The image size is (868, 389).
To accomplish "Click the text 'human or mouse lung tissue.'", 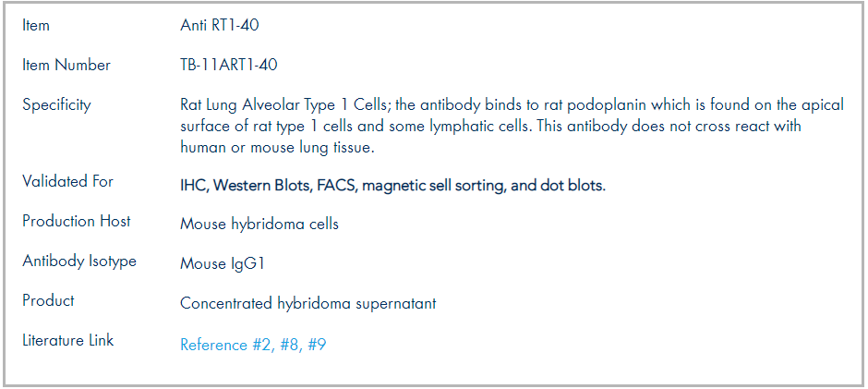I will point(277,148).
